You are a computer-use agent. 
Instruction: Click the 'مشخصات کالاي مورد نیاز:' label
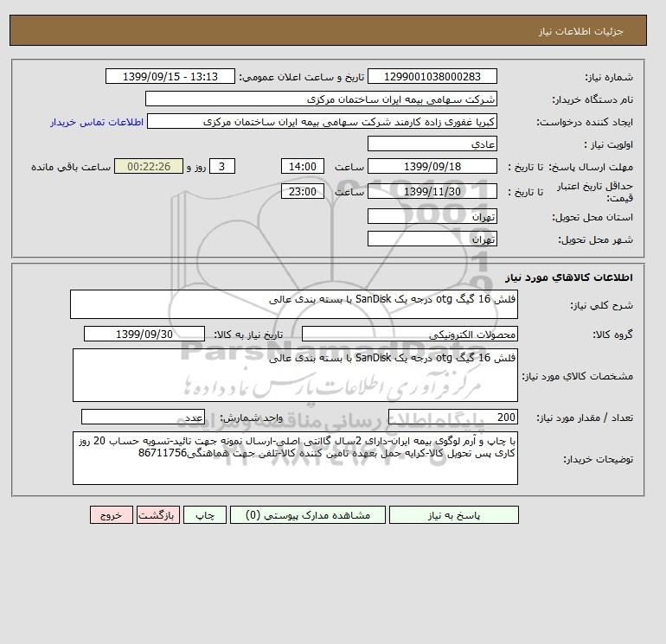click(578, 376)
